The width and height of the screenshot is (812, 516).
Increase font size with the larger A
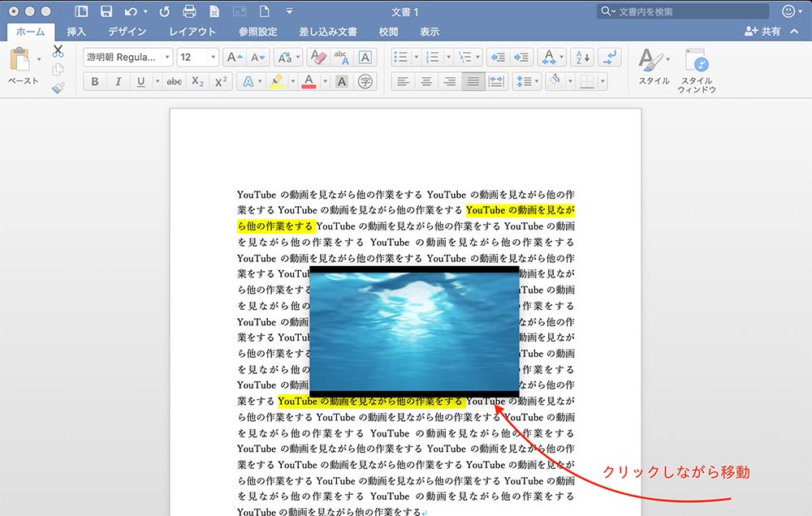(x=235, y=57)
